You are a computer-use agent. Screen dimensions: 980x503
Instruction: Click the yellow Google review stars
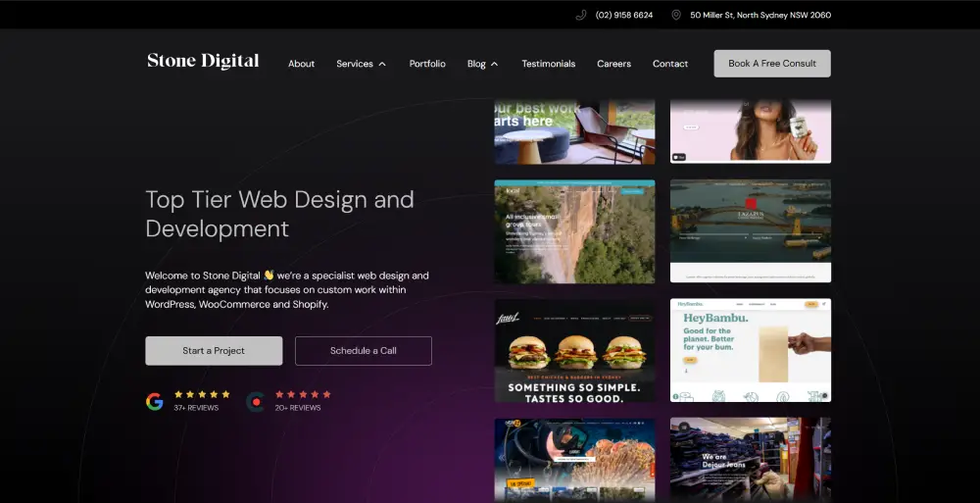tap(202, 394)
